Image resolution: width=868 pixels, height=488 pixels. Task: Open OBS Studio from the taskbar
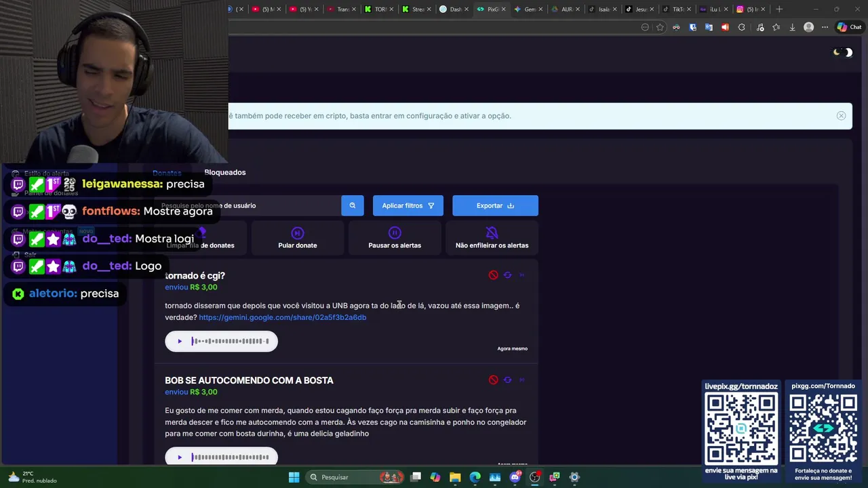pyautogui.click(x=534, y=477)
